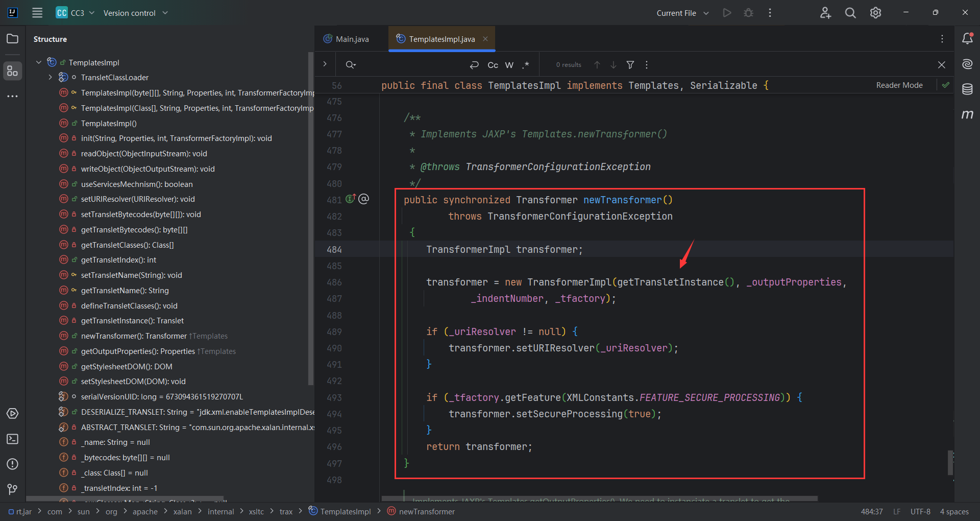The width and height of the screenshot is (980, 521).
Task: Change 4 spaces indent setting
Action: [954, 511]
